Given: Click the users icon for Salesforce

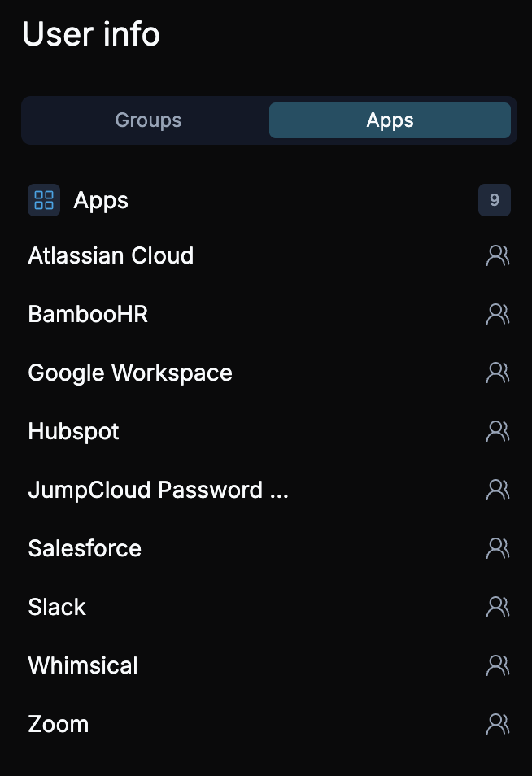Looking at the screenshot, I should (x=498, y=548).
